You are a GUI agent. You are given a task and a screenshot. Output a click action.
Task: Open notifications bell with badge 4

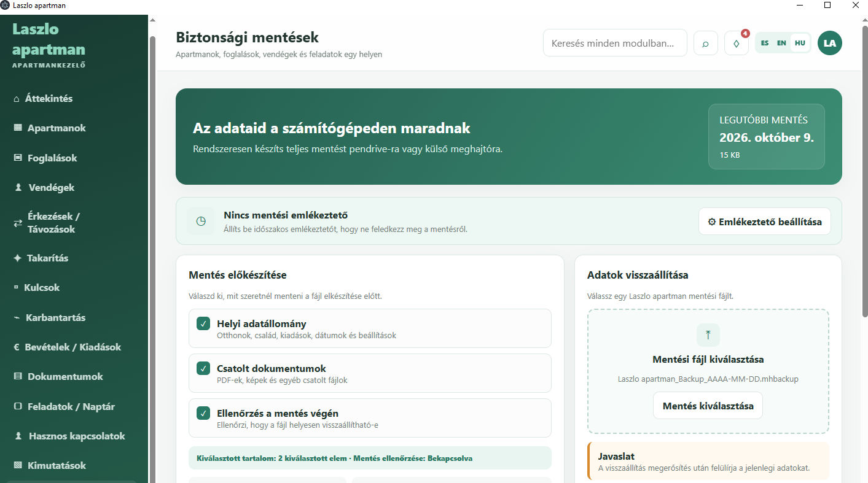(x=737, y=43)
